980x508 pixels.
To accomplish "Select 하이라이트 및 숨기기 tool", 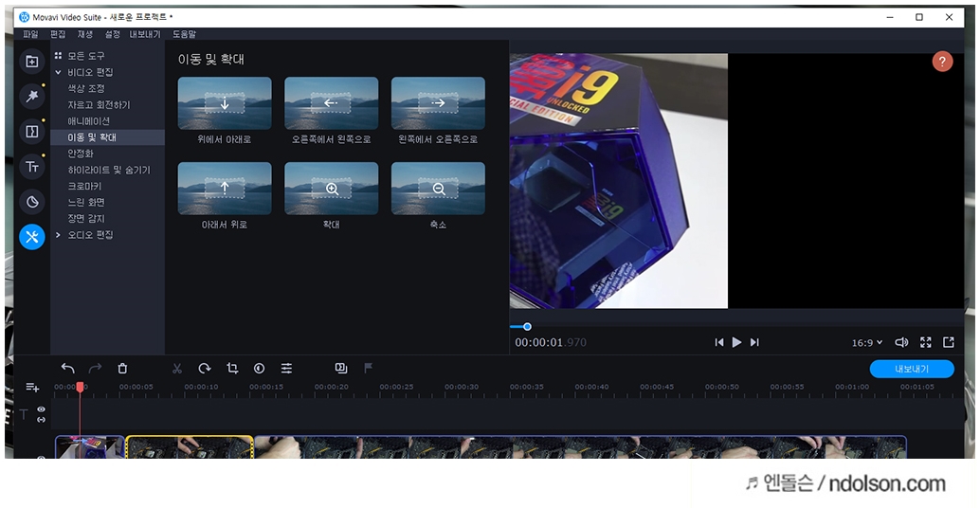I will point(109,170).
